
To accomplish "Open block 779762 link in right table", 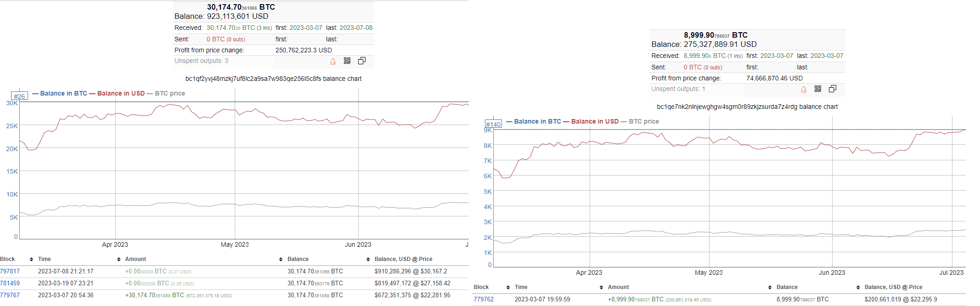I will click(484, 300).
